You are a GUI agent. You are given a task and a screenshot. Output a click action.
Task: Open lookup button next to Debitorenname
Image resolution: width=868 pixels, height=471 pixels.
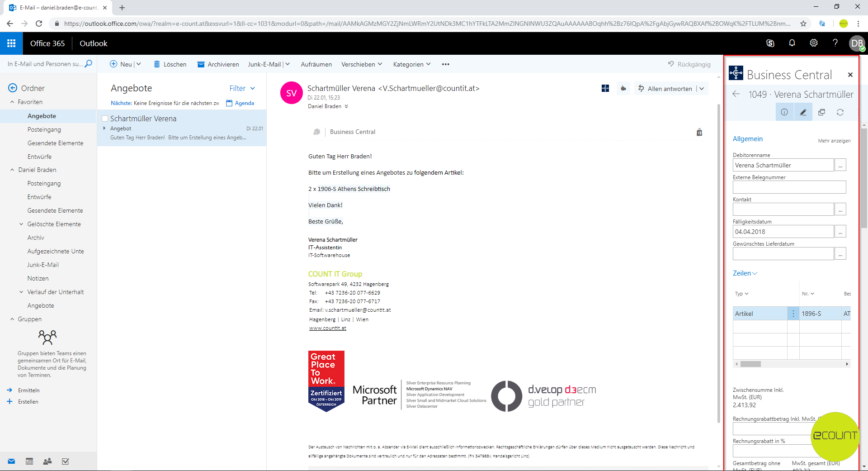click(x=840, y=165)
